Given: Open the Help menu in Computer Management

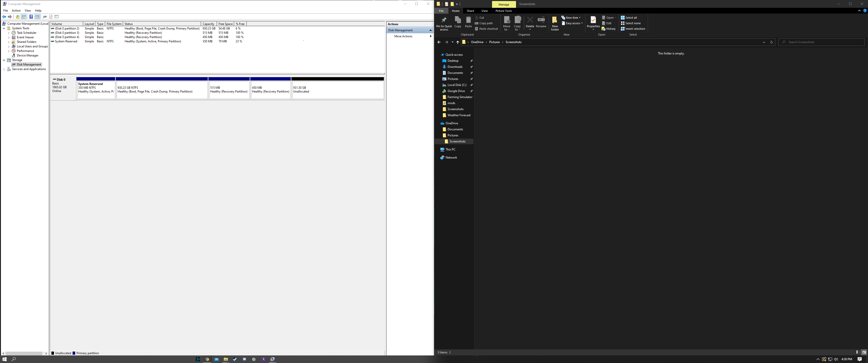Looking at the screenshot, I should coord(38,11).
